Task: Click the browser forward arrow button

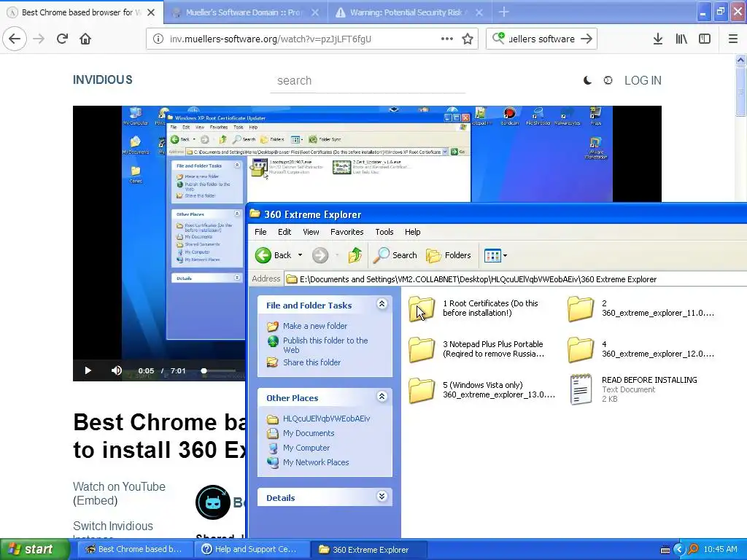Action: click(39, 39)
